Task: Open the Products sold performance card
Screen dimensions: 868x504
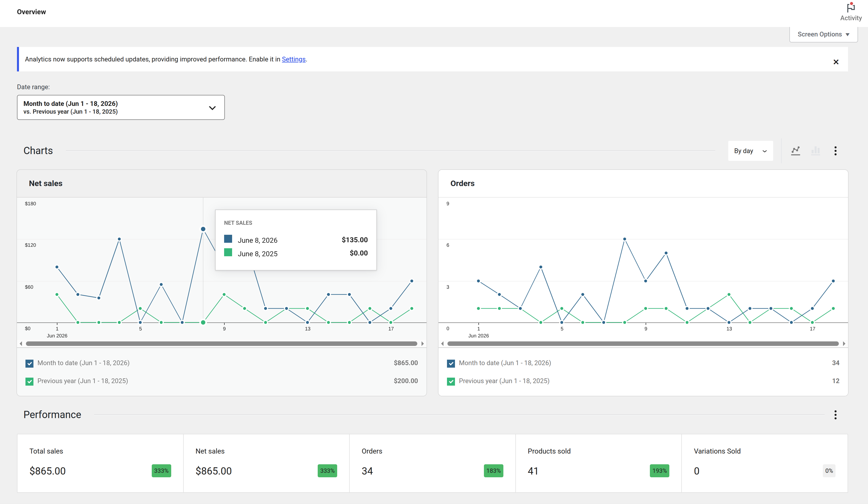Action: [x=598, y=463]
